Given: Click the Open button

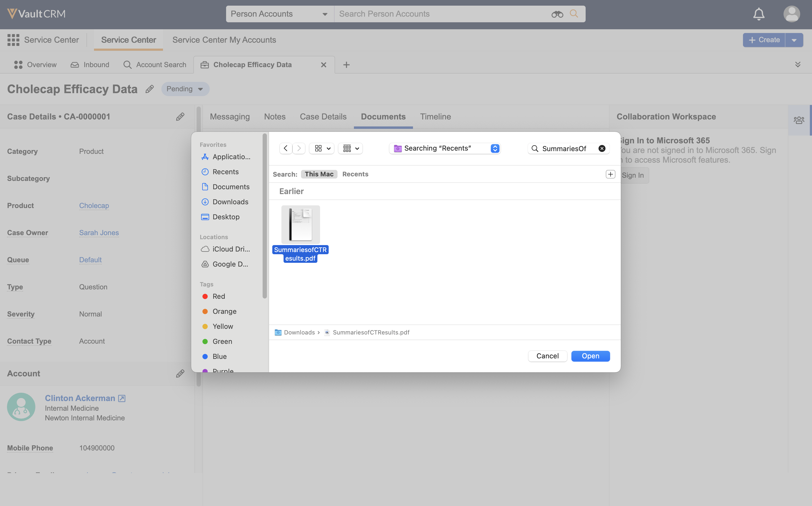Looking at the screenshot, I should [x=590, y=356].
